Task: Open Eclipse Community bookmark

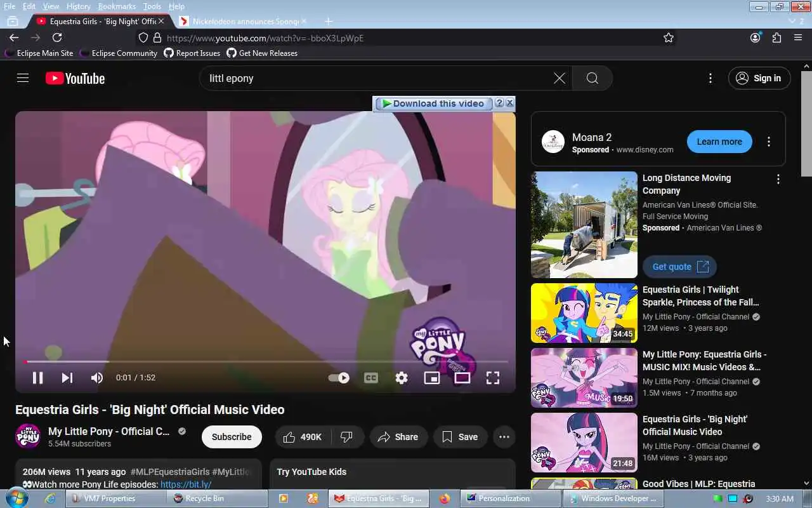Action: tap(118, 53)
